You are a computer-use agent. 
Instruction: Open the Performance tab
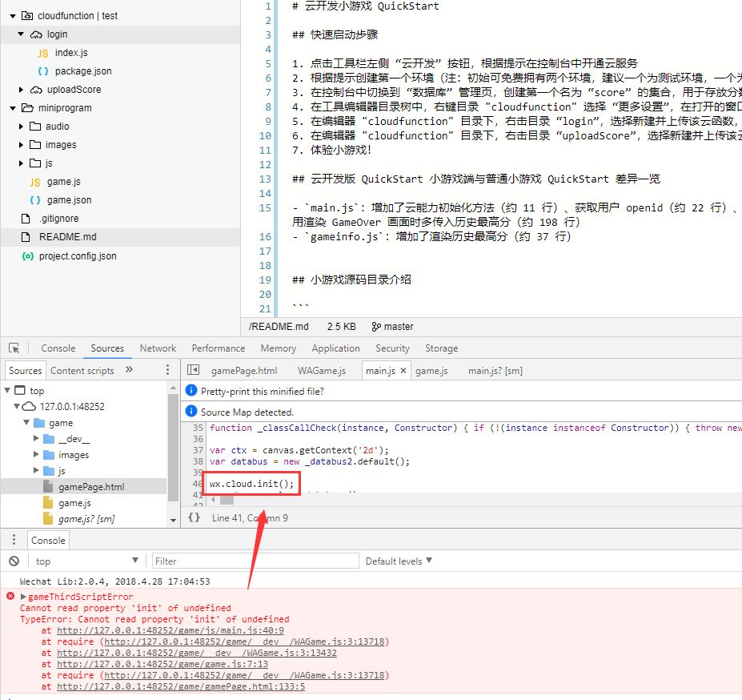(x=219, y=348)
